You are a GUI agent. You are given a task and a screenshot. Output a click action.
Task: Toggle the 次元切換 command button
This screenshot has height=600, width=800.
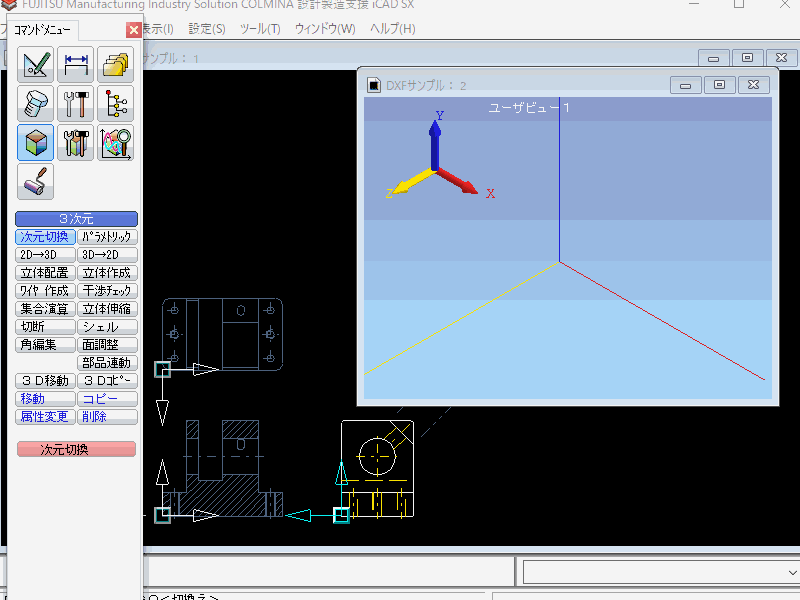pos(46,237)
